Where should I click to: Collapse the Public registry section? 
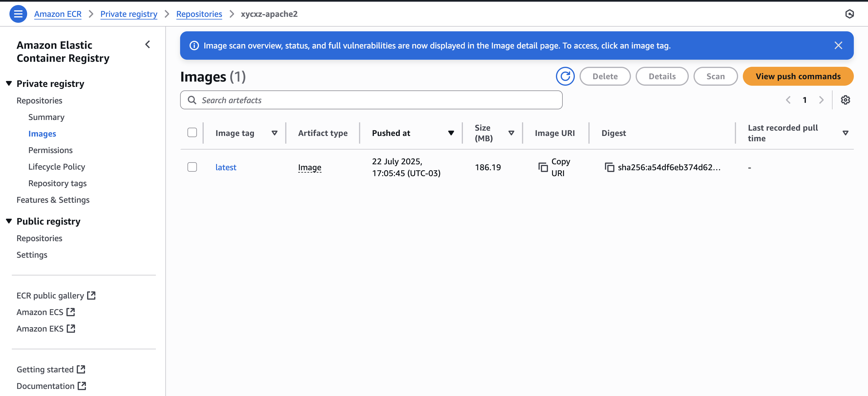(x=9, y=221)
